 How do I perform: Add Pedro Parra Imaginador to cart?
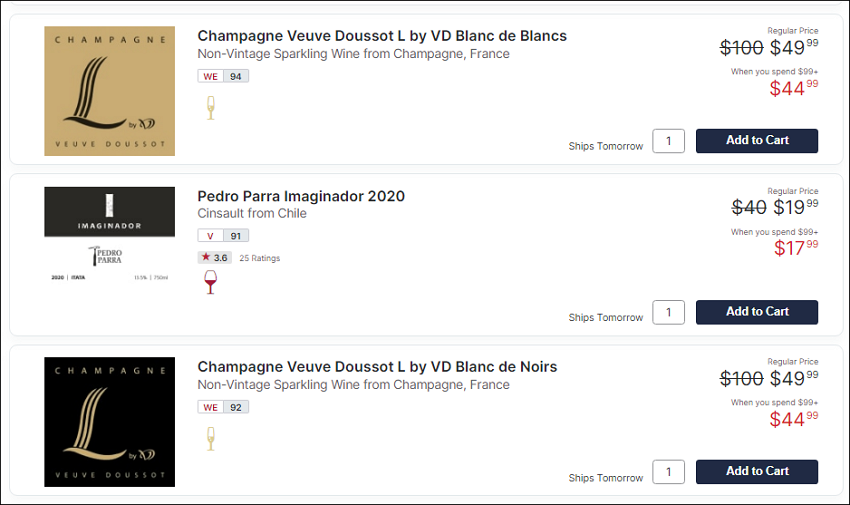coord(757,312)
